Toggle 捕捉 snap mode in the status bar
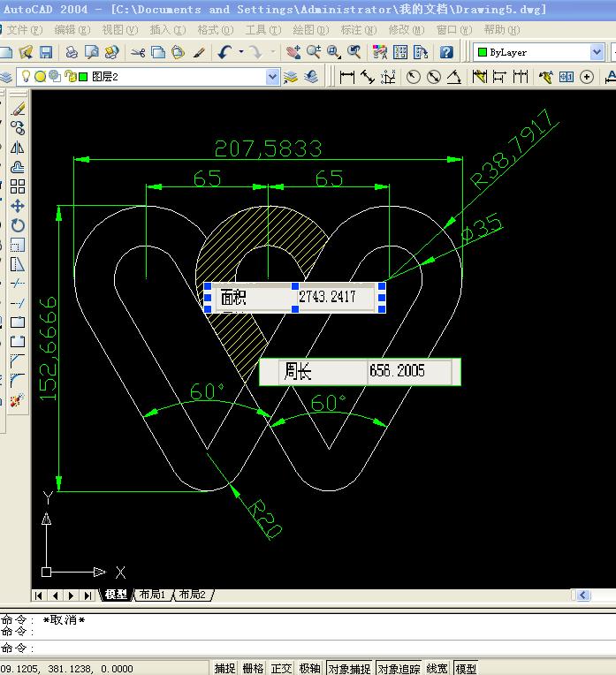This screenshot has height=675, width=616. (x=224, y=669)
